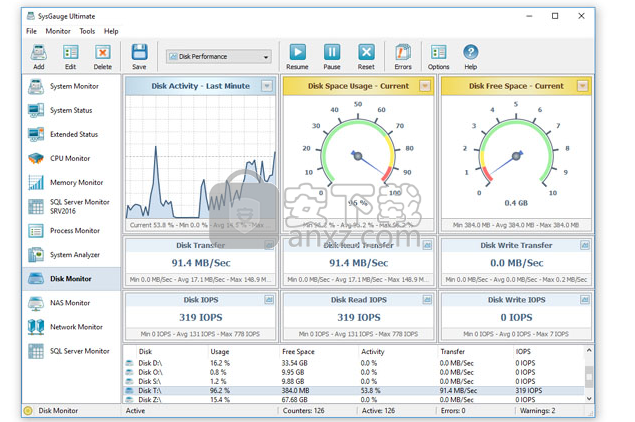
Task: Click chart icon on Disk Read Transfer panel
Action: [x=427, y=245]
